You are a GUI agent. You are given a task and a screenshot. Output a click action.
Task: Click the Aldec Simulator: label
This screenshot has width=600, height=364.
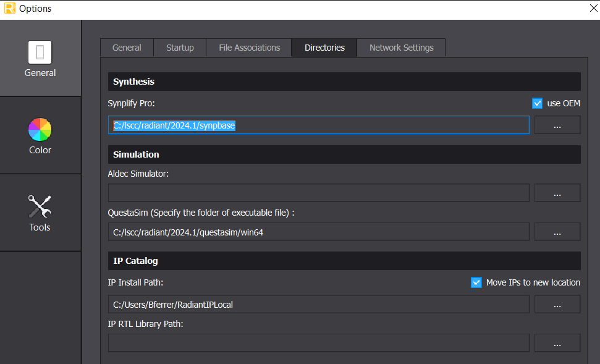(138, 174)
